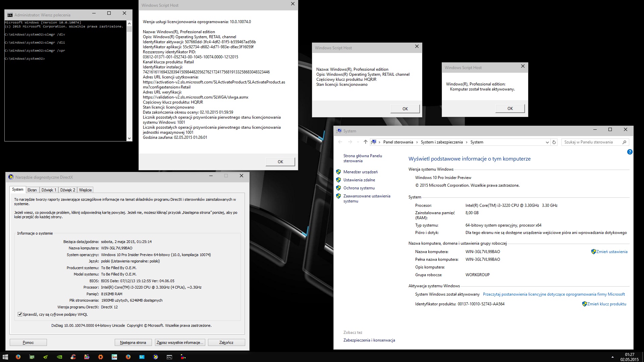Open the NVIDIA GeForce Experience taskbar icon
The height and width of the screenshot is (362, 644).
point(46,357)
